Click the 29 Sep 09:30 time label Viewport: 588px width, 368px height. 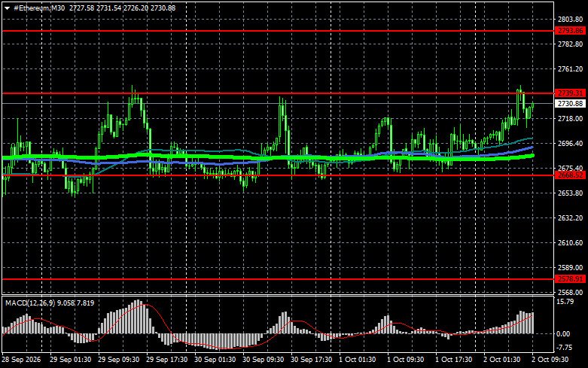(118, 360)
